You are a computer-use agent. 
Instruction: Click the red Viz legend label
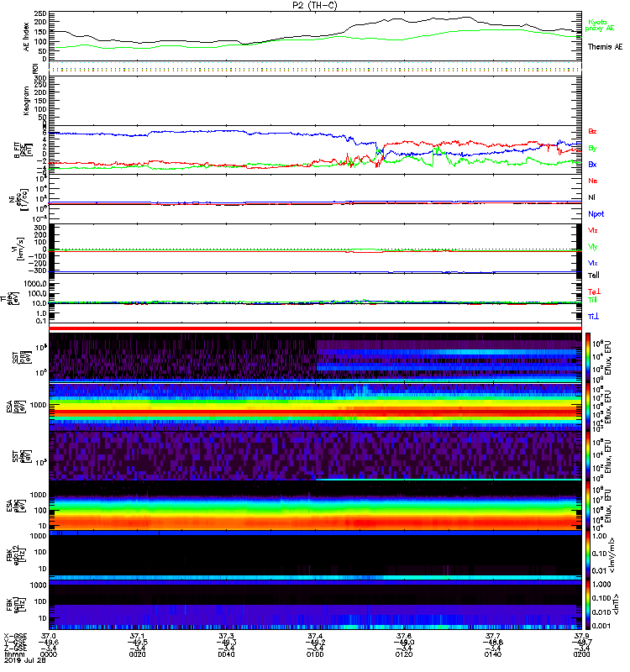click(x=592, y=230)
